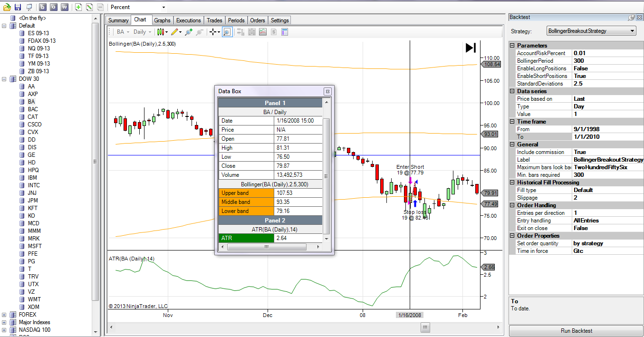Expand the FOREX instrument list
The image size is (644, 337).
4,315
